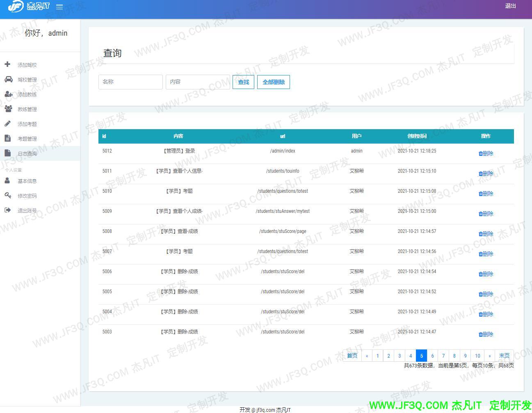Click the group icon for 教练管理
This screenshot has height=413, width=532.
[x=8, y=109]
